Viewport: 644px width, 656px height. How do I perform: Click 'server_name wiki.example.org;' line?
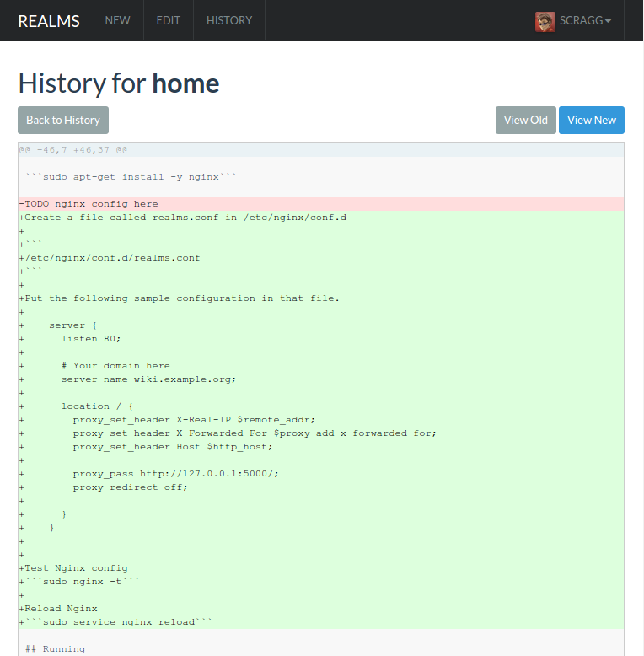click(x=321, y=379)
